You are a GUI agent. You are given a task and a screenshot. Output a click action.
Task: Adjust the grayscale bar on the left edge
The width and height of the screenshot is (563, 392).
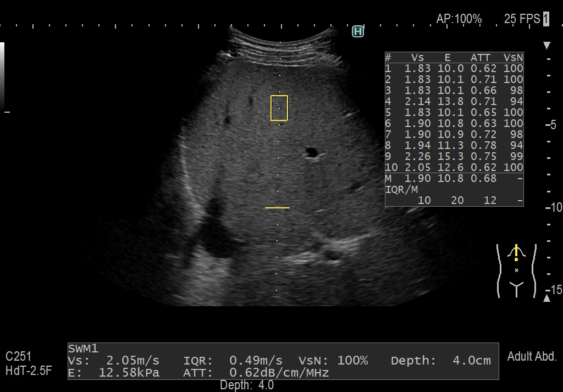2,77
